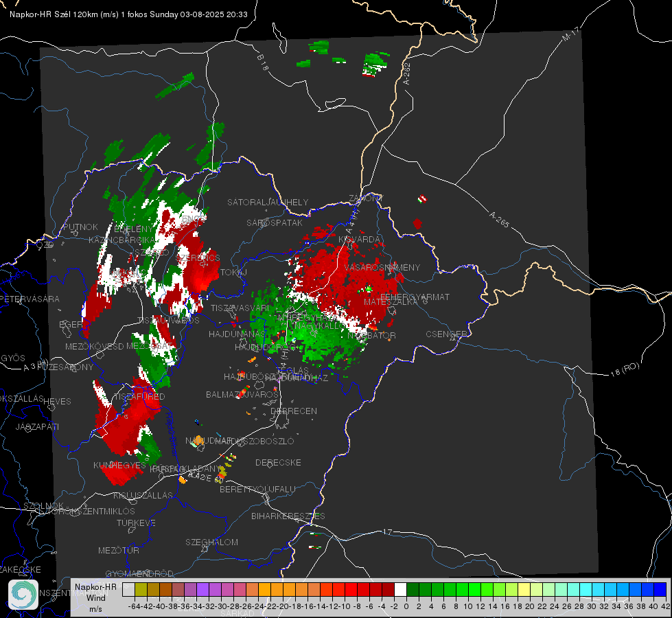Viewport: 672px width, 618px height.
Task: Click the KISÚJSZÁLLÁS label
Action: click(143, 495)
